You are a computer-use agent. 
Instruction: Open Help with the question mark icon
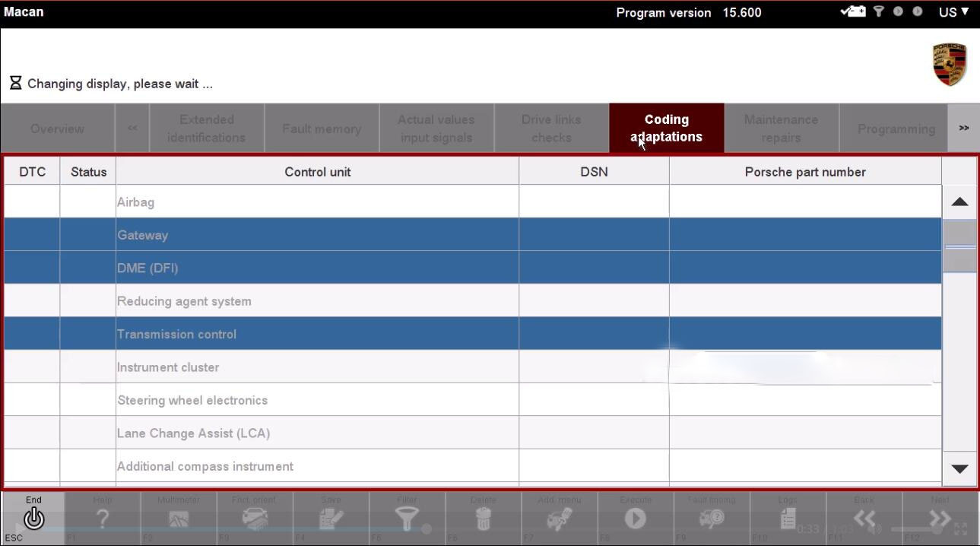click(x=103, y=518)
